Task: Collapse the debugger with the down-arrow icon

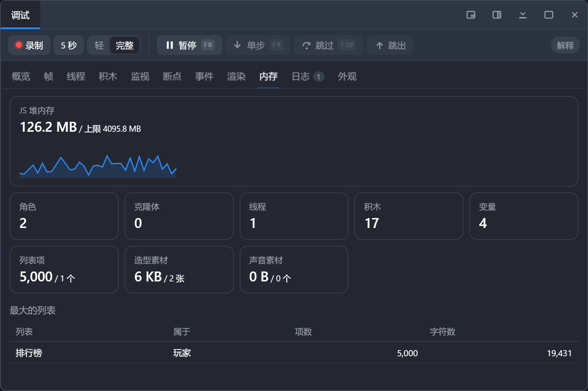Action: pos(523,15)
